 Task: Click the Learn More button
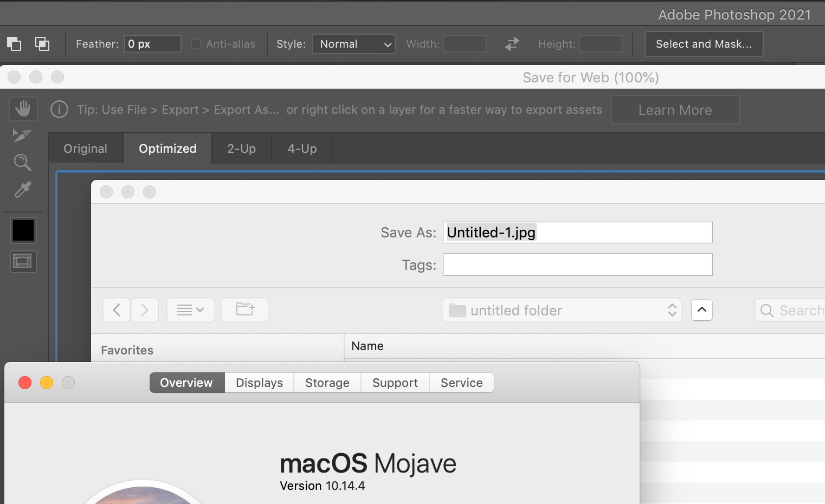(x=675, y=109)
